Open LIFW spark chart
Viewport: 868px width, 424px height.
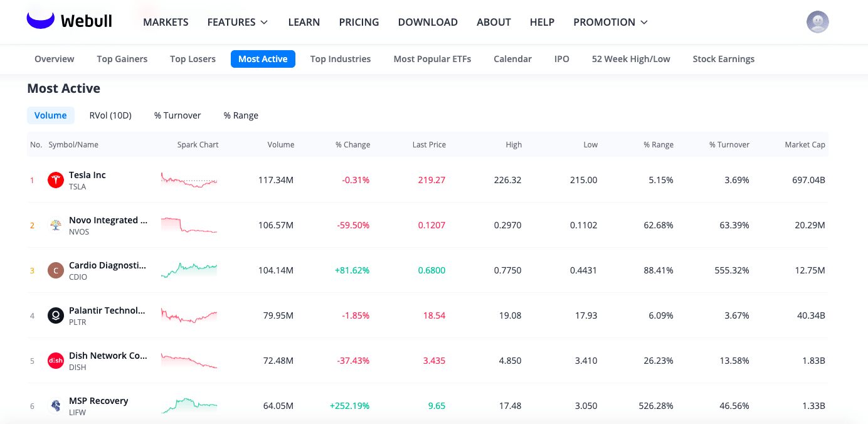(189, 406)
